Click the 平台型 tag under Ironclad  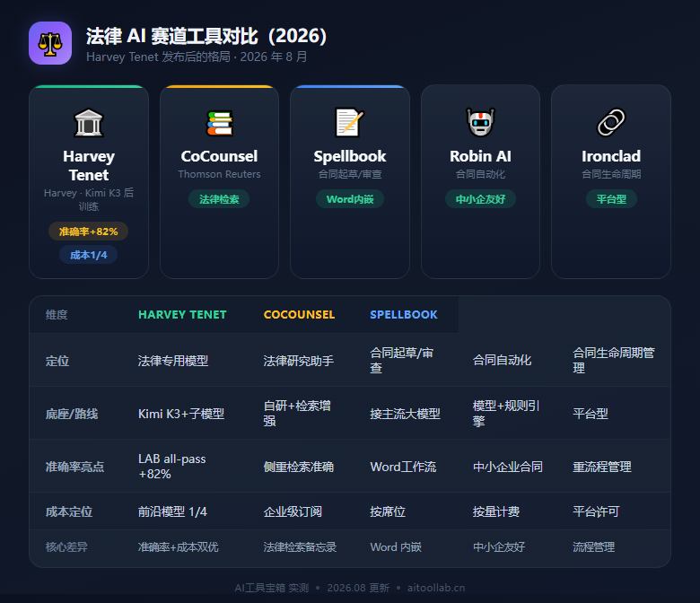(x=611, y=199)
